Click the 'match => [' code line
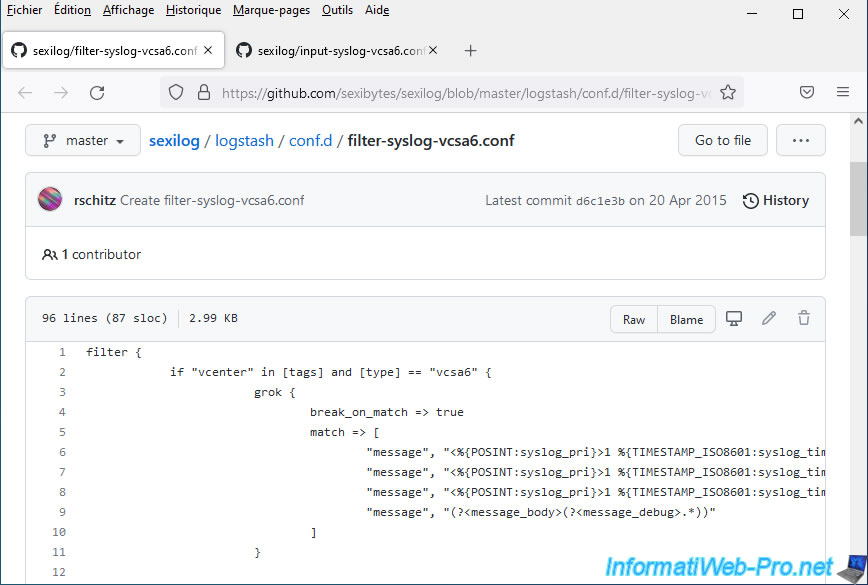This screenshot has width=868, height=585. (x=344, y=432)
